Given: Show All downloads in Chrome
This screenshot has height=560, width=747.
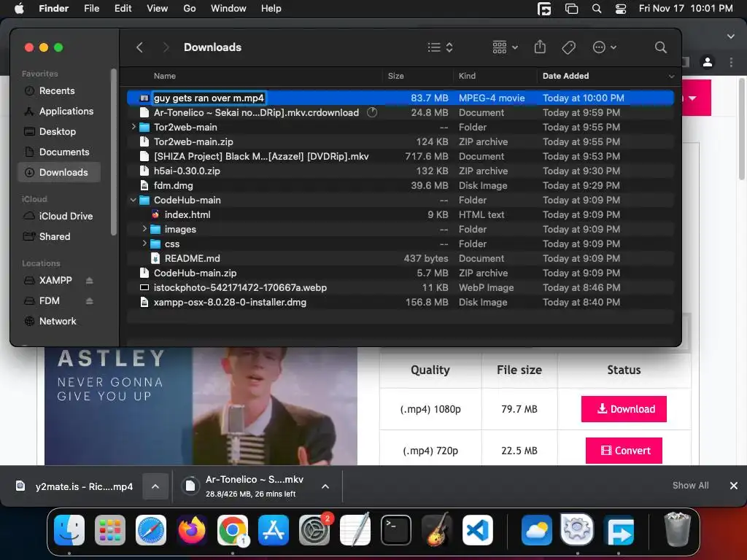Looking at the screenshot, I should tap(690, 485).
